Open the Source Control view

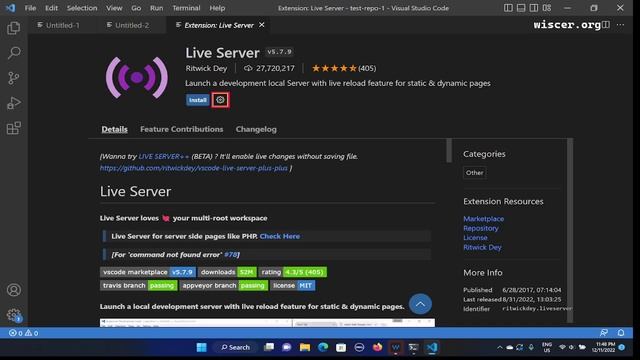[x=13, y=78]
